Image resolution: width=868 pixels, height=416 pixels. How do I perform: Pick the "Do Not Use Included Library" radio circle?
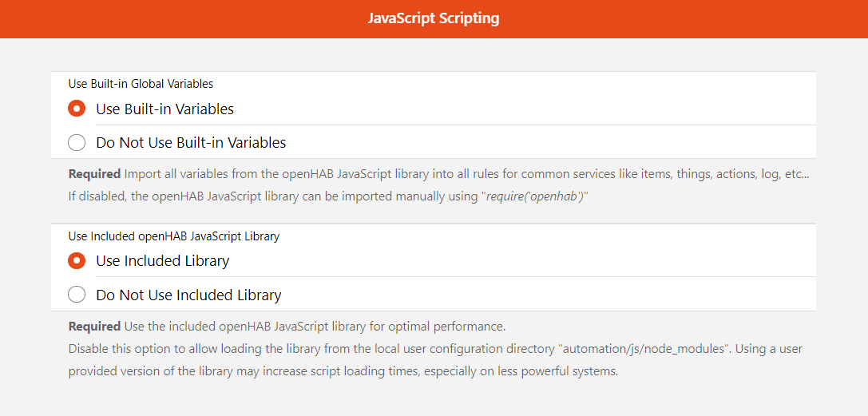click(77, 295)
